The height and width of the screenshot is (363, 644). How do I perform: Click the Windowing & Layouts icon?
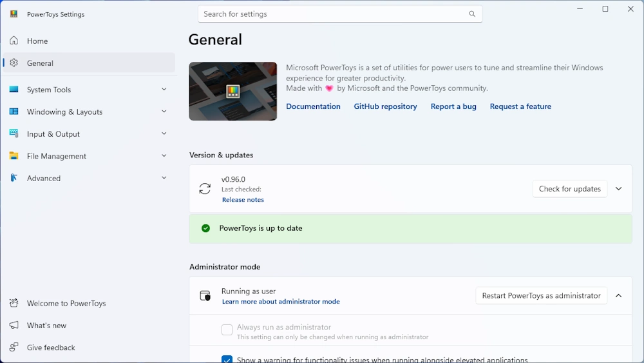click(14, 112)
